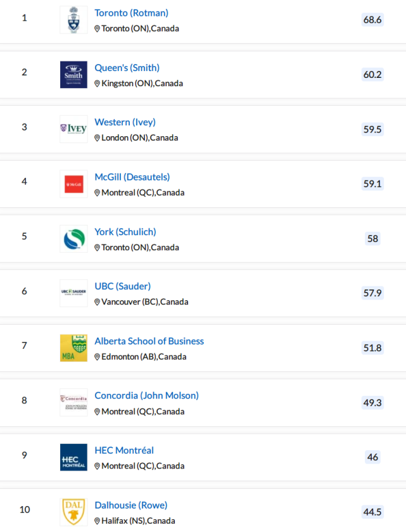Click the 46 score badge

[372, 457]
